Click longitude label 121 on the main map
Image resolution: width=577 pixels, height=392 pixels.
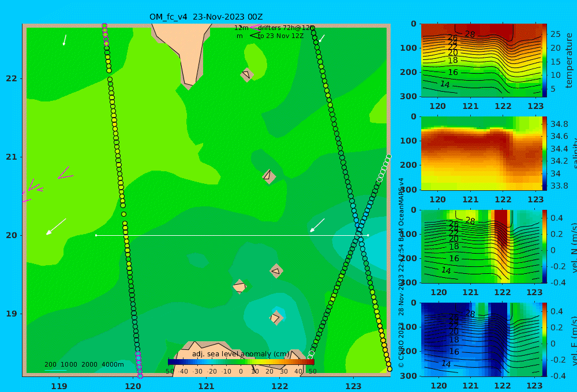click(206, 386)
